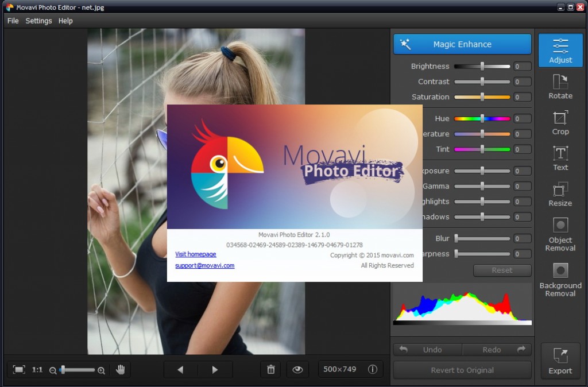
Task: Click the Hue slider handle
Action: point(482,119)
